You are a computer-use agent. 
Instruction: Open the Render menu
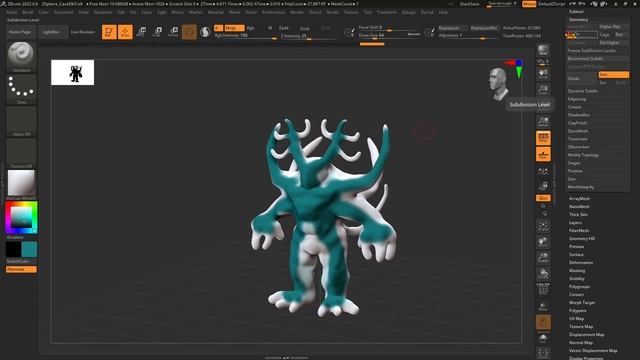tap(297, 12)
